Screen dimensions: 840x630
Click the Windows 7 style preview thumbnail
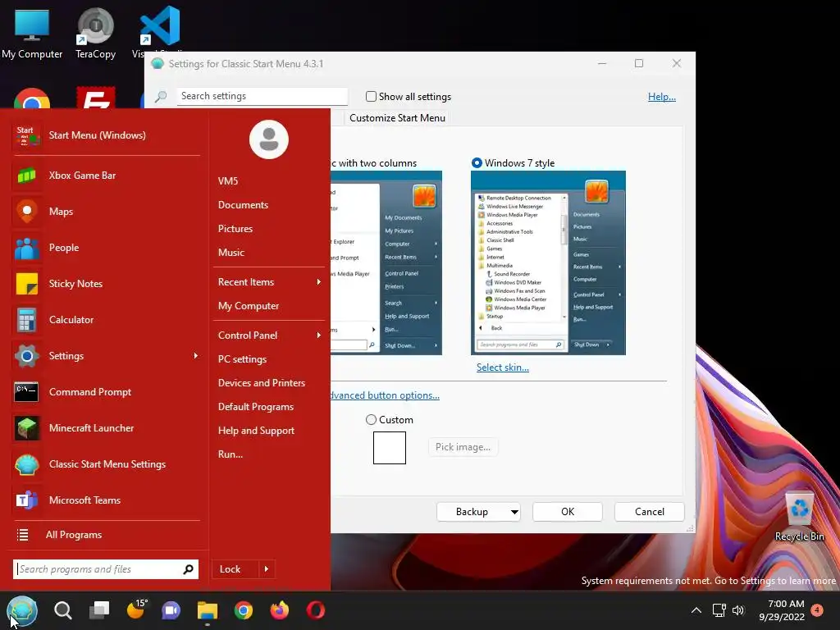pos(548,263)
